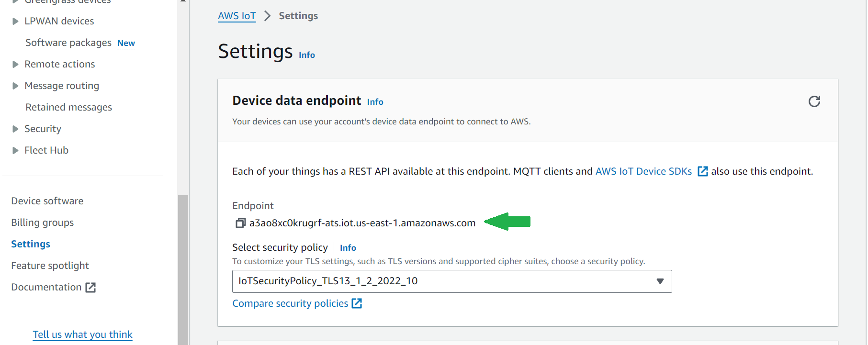Click Tell us what you think link

coord(82,334)
